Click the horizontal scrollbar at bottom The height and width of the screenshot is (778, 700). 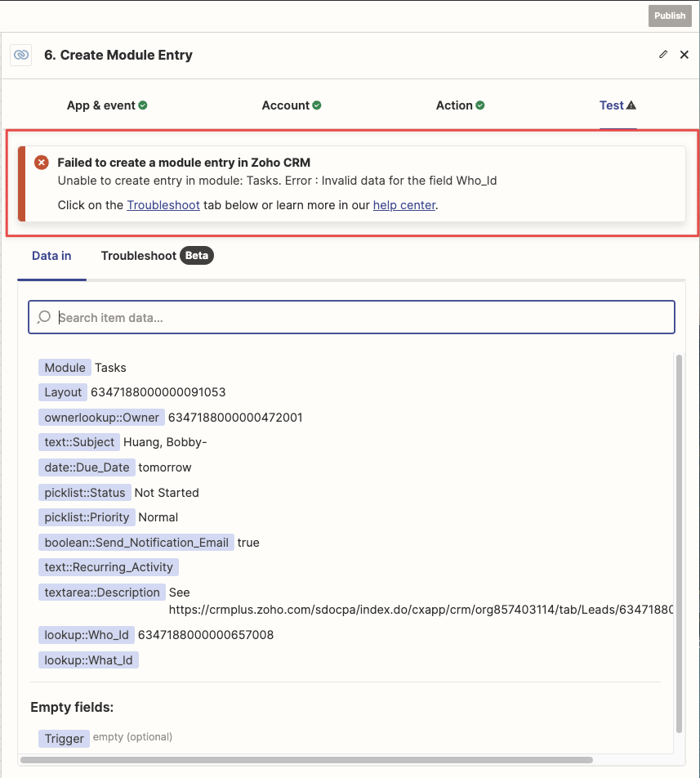click(x=306, y=760)
